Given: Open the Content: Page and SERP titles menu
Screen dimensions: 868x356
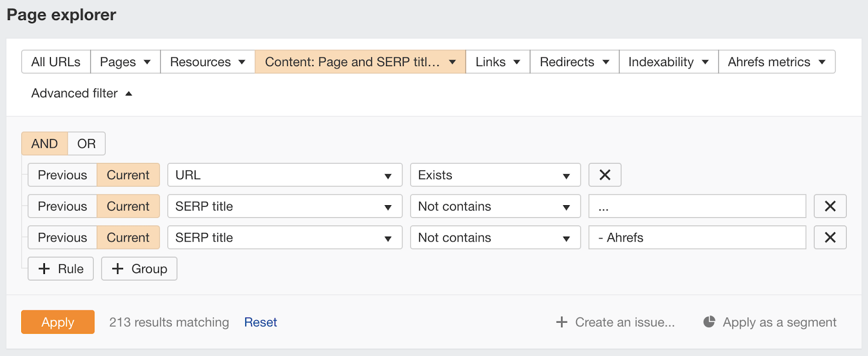Looking at the screenshot, I should (x=360, y=62).
